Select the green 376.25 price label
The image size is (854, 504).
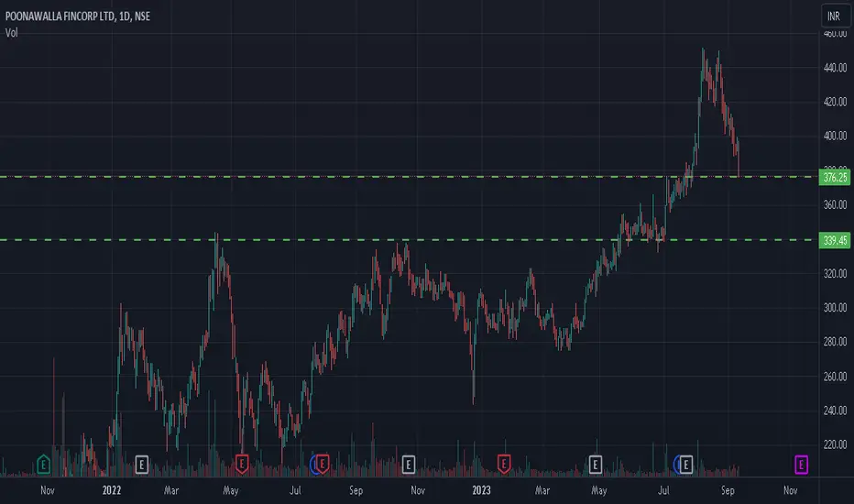point(835,178)
